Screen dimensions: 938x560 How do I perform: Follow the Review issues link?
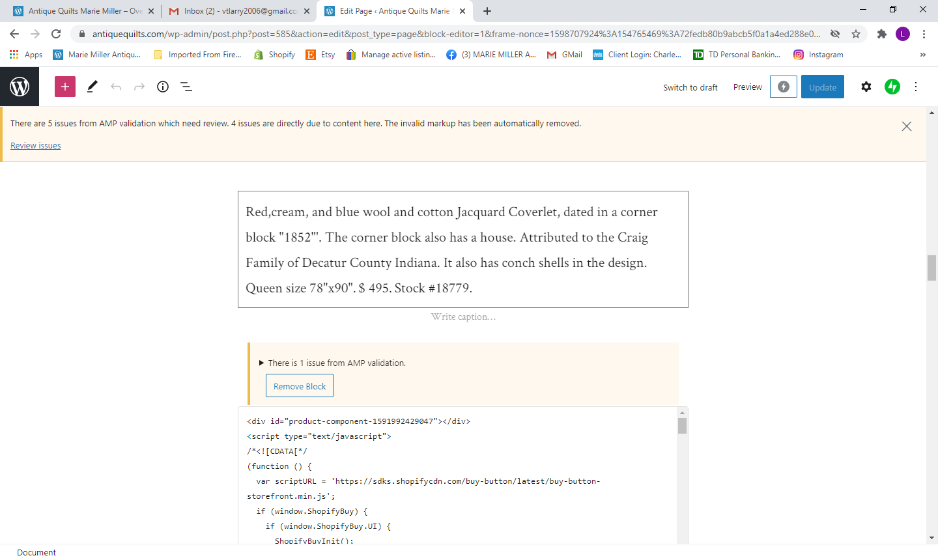[36, 146]
